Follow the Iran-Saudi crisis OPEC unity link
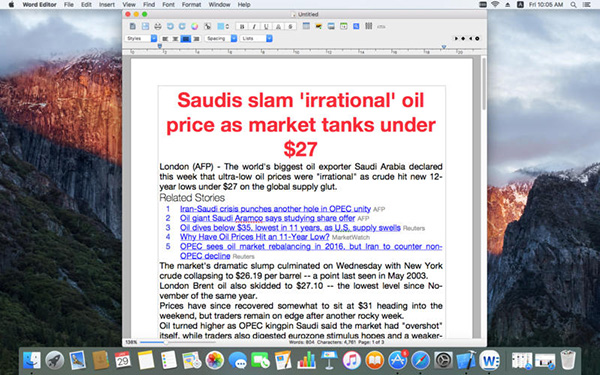 pyautogui.click(x=275, y=209)
